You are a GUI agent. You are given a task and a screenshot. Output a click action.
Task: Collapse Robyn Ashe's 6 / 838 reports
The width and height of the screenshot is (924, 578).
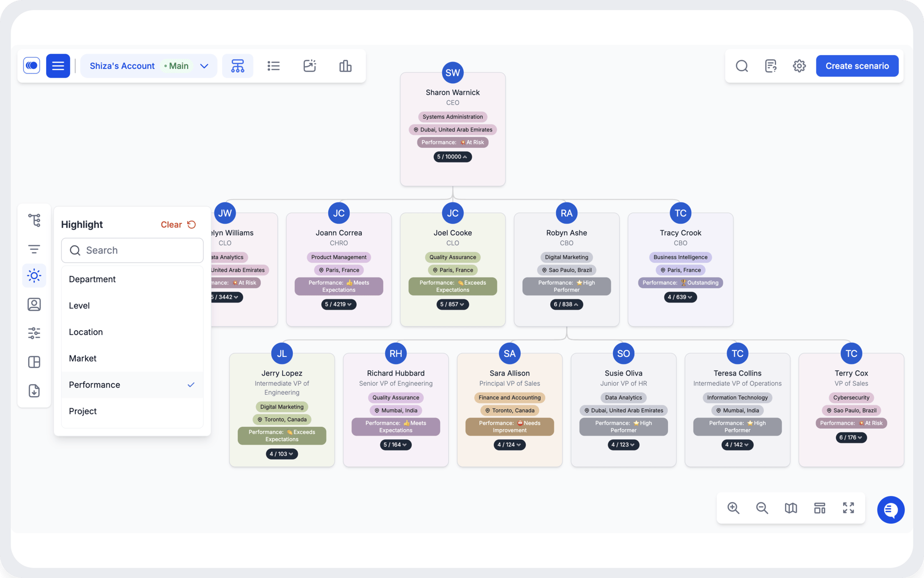[x=566, y=304]
